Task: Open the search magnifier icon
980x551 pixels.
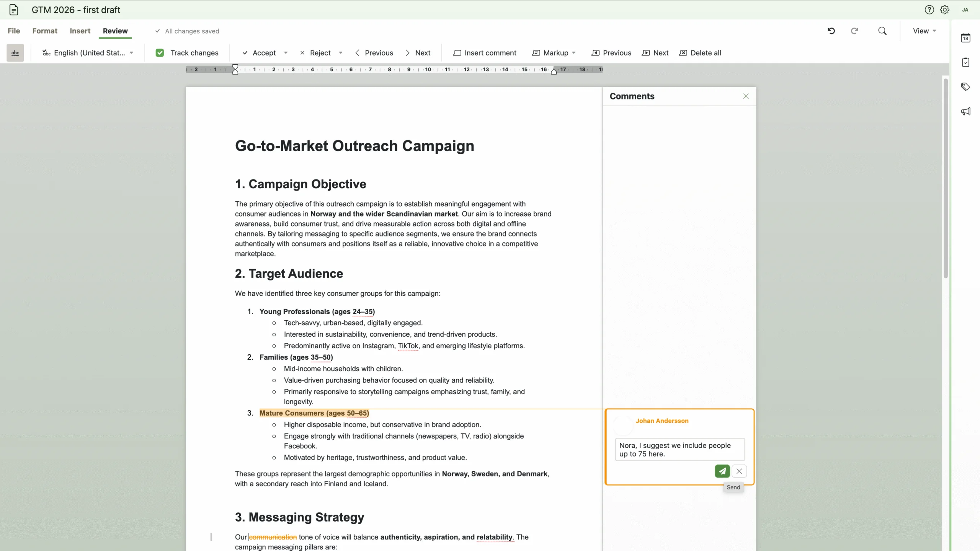Action: (882, 31)
